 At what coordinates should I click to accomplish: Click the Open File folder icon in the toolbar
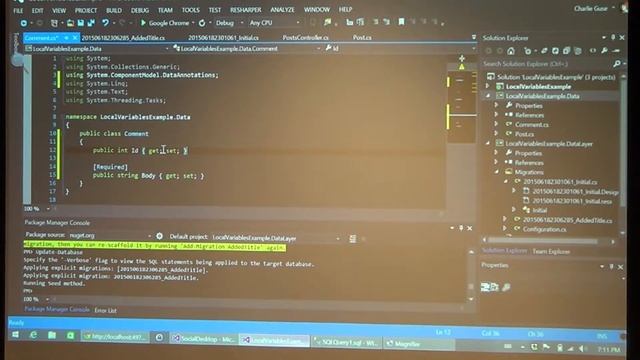pyautogui.click(x=70, y=23)
